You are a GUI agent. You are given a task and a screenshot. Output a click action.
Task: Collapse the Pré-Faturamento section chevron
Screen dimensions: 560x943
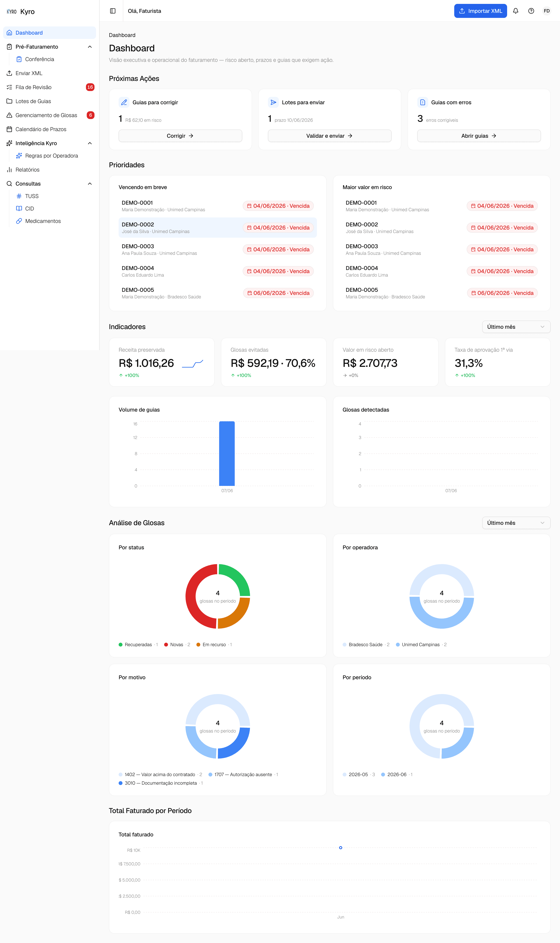pos(90,47)
